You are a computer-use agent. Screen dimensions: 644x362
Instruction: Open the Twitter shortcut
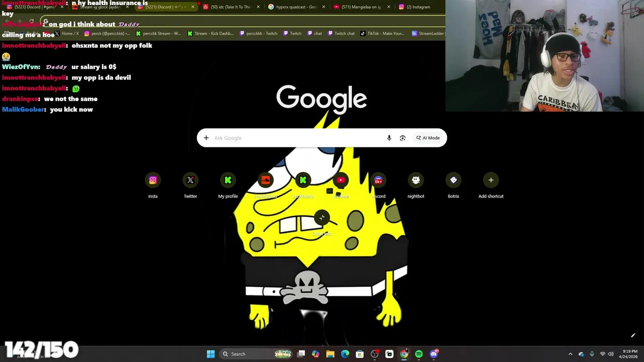coord(190,186)
